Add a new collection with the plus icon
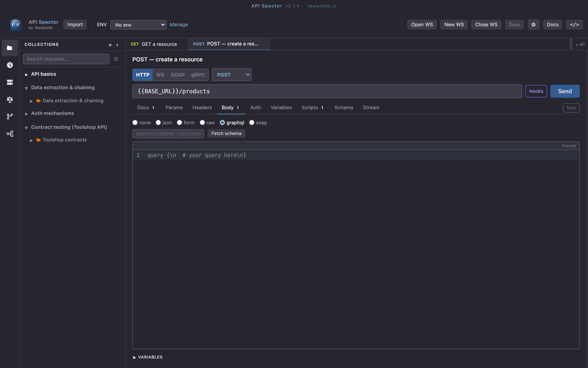The image size is (588, 368). click(110, 45)
